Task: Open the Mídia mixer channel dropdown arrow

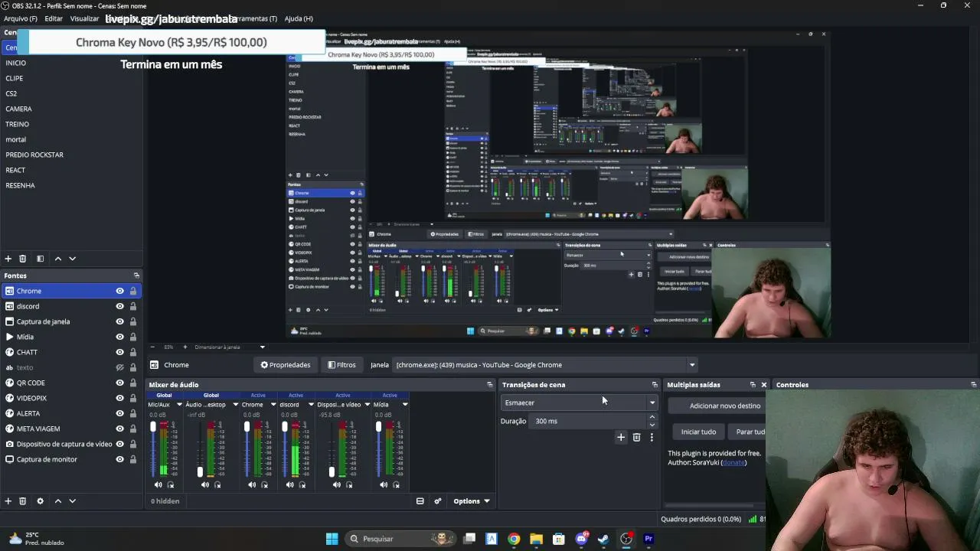Action: pos(404,405)
